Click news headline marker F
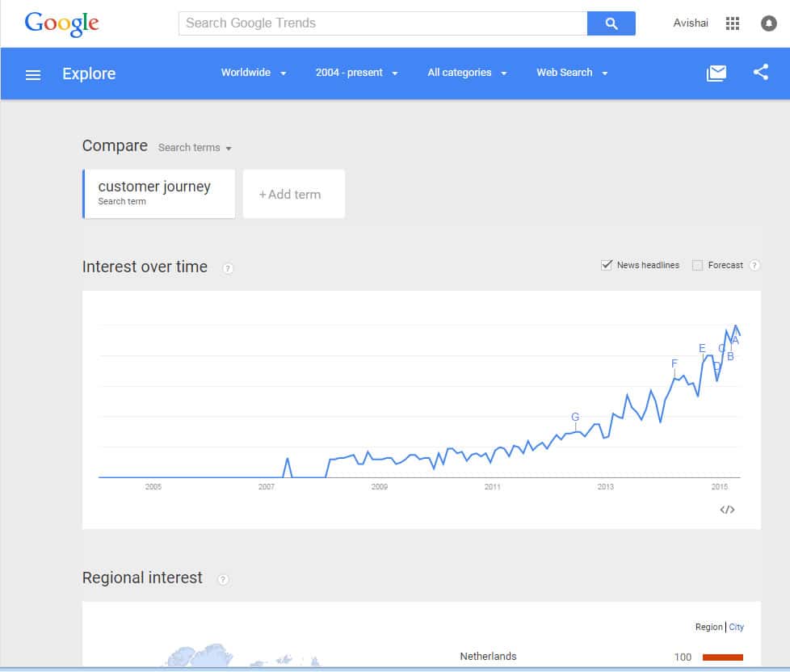 click(674, 363)
